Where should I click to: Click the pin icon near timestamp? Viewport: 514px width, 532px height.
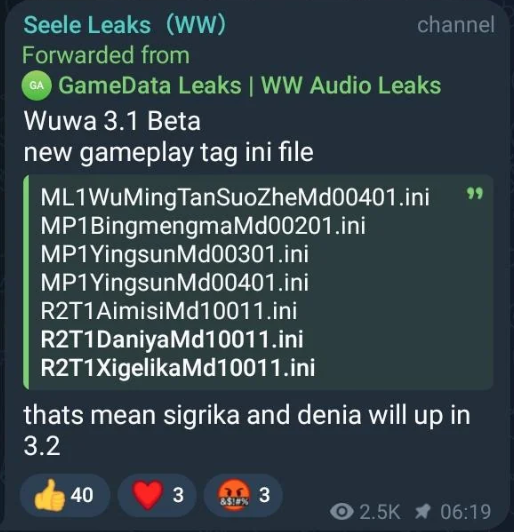coord(423,511)
